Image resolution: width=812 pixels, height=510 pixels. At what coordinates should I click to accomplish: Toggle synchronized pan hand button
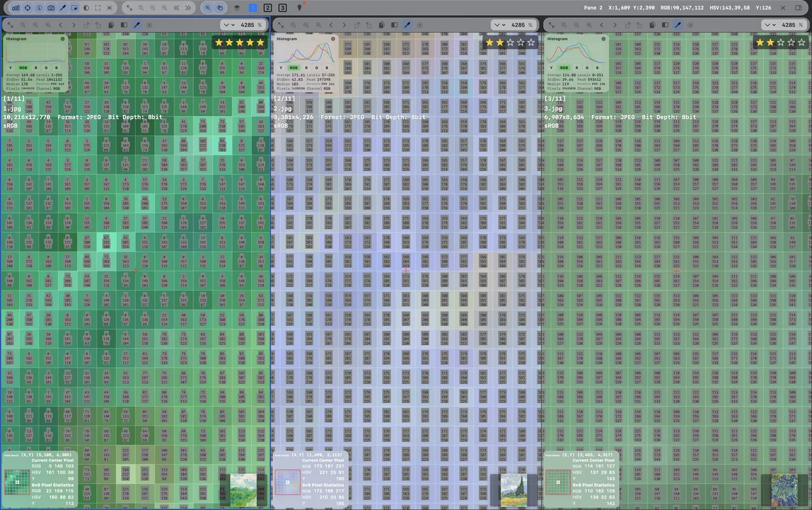point(219,8)
